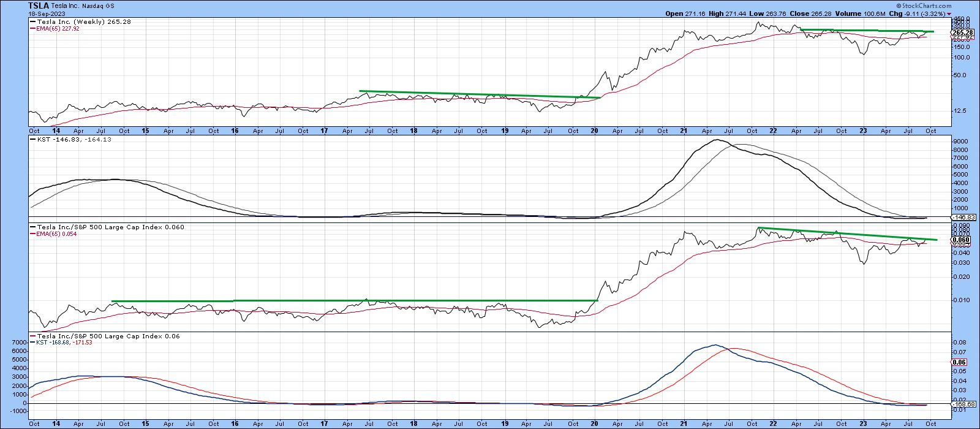Click the blue KST -168.68 legend label
This screenshot has height=429, width=980.
pyautogui.click(x=64, y=343)
